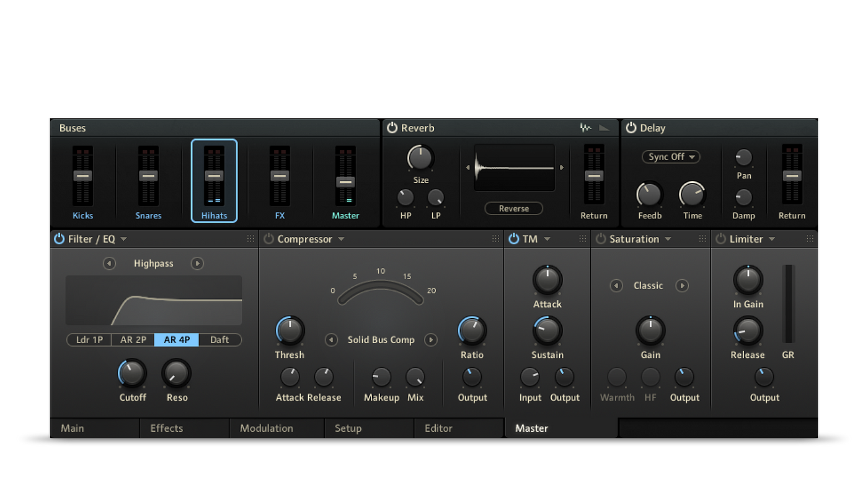Click the Saturation Gain knob
This screenshot has height=495, width=868.
pyautogui.click(x=650, y=331)
